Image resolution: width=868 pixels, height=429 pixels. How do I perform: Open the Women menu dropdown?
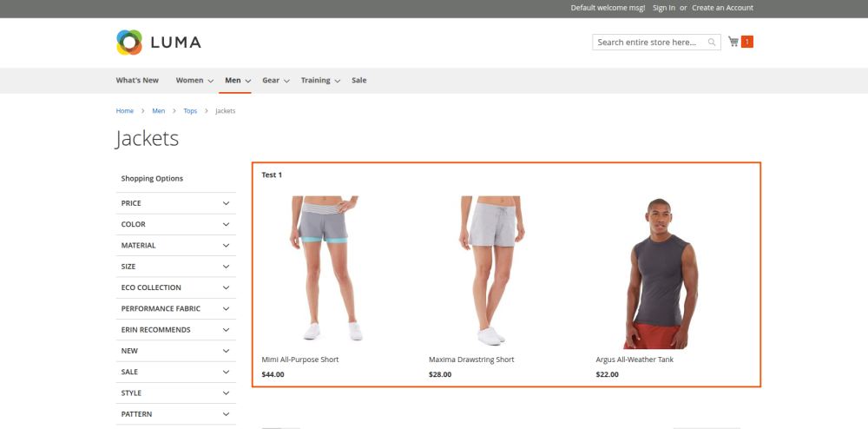pos(194,81)
